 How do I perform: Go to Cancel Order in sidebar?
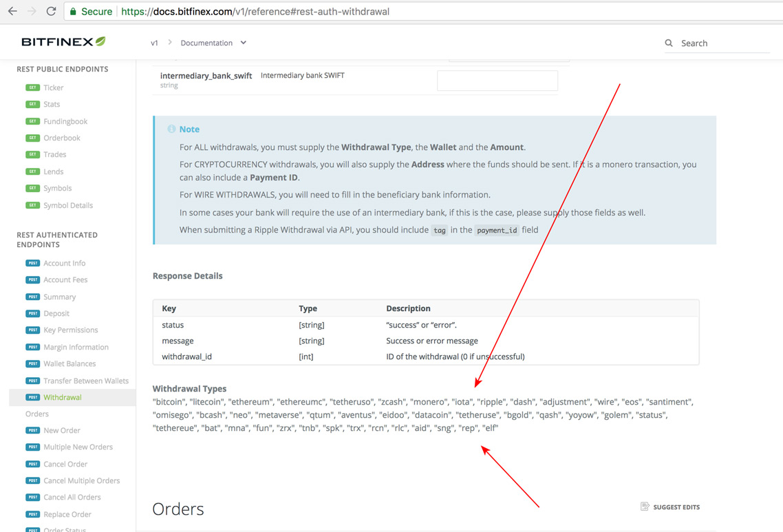point(65,464)
